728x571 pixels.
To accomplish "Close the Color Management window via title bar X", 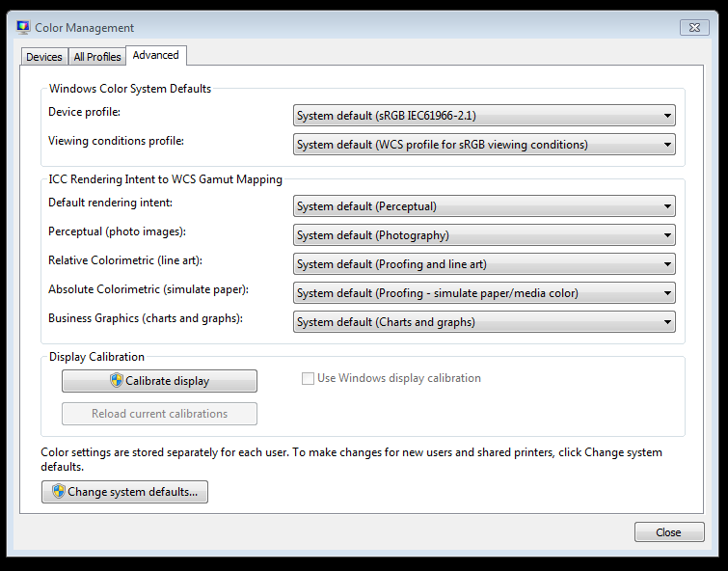I will pyautogui.click(x=694, y=27).
